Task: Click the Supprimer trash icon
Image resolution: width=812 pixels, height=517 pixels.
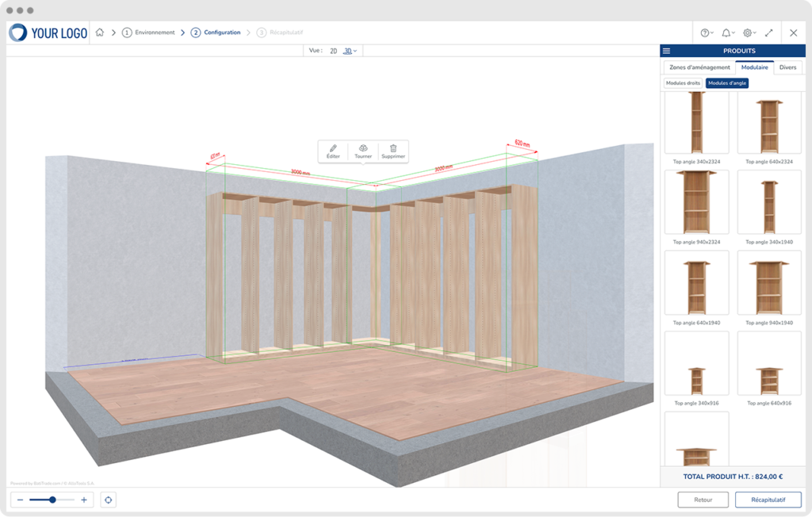Action: click(393, 148)
